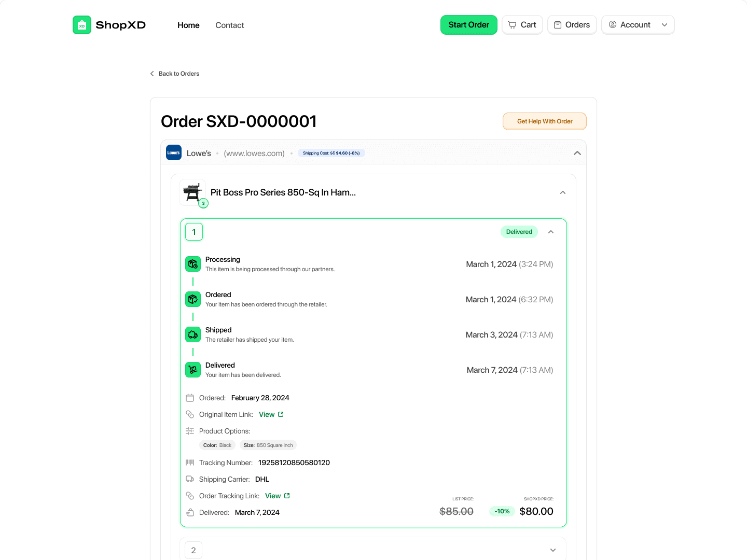Click the Shipping Cost badge
The width and height of the screenshot is (747, 560).
pyautogui.click(x=331, y=153)
